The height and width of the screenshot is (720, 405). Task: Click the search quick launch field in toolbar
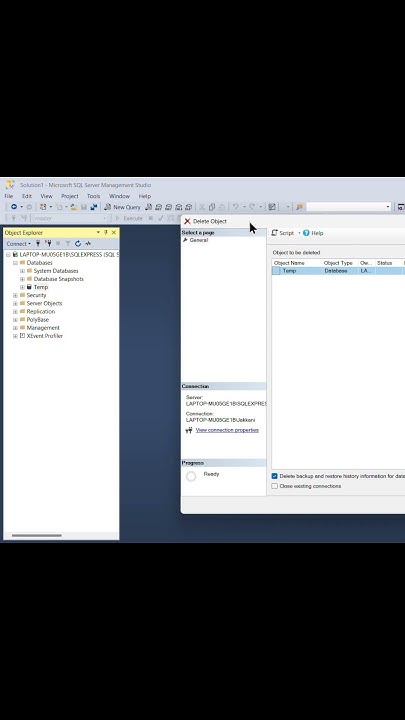coord(349,207)
